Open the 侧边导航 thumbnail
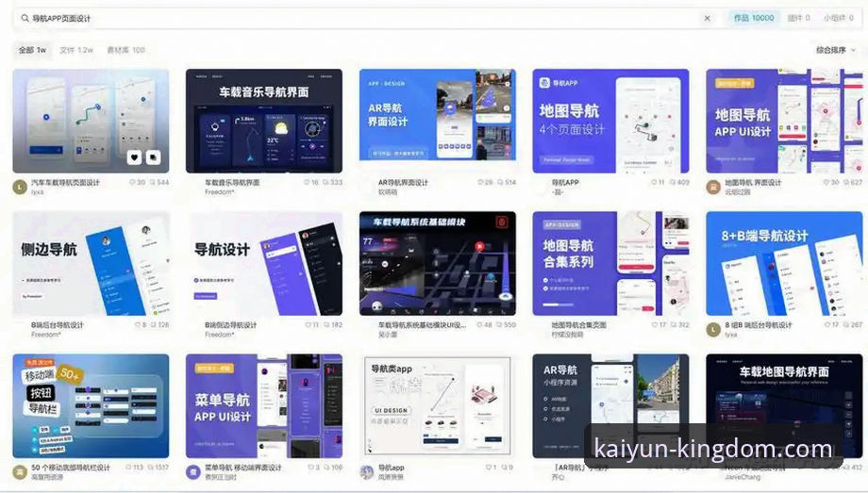 (x=91, y=263)
